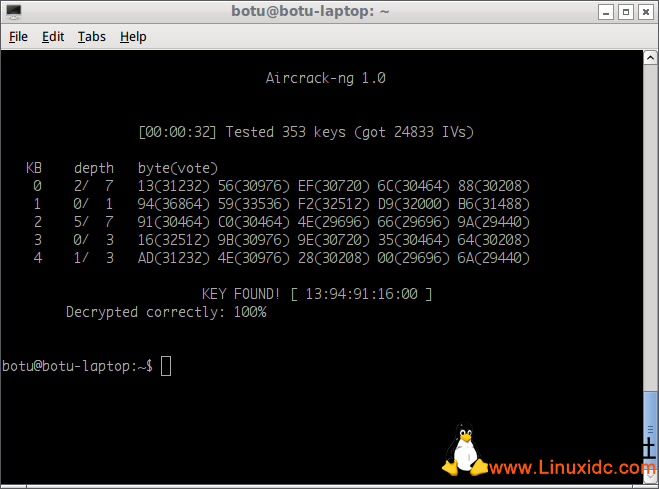The width and height of the screenshot is (659, 489).
Task: Click the 'botu@botu-laptop:~$' prompt text
Action: (77, 366)
